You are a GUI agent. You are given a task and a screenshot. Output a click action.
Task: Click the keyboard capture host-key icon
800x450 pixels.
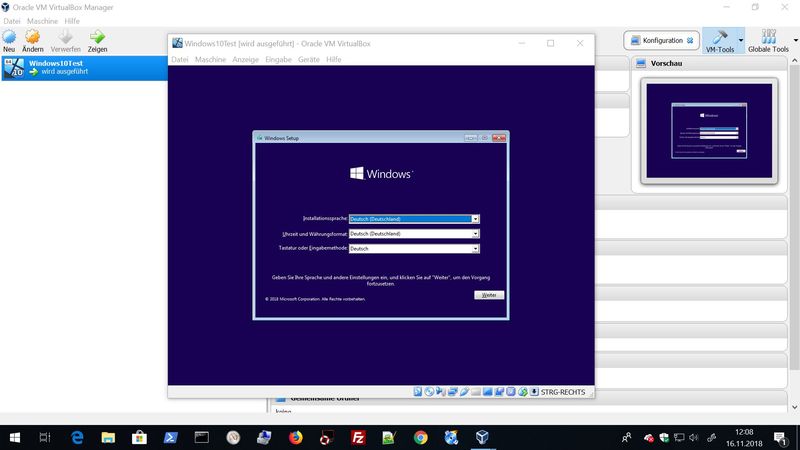click(534, 392)
